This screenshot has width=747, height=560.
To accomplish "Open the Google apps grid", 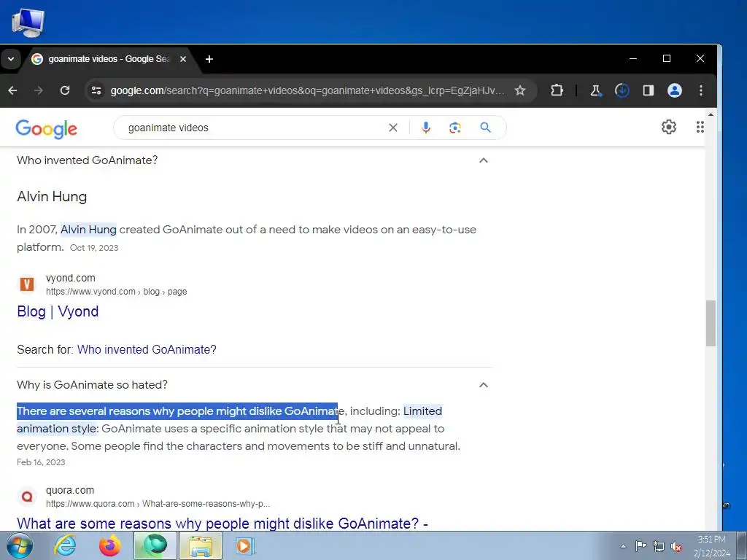I will [x=700, y=127].
